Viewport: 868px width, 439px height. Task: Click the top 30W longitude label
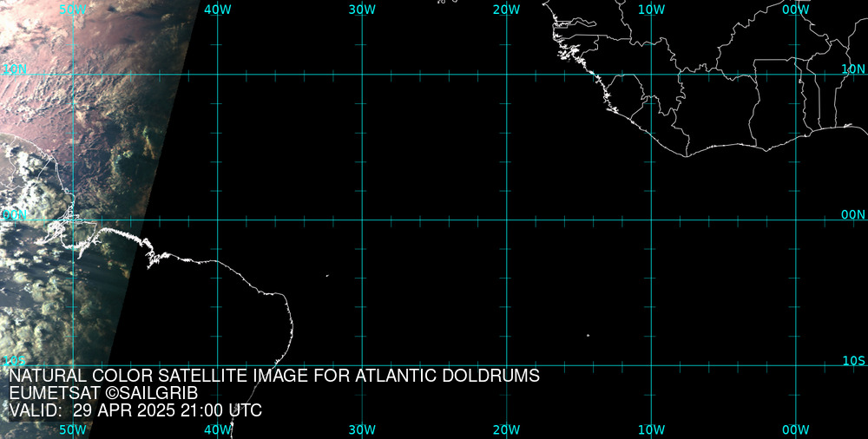[362, 10]
